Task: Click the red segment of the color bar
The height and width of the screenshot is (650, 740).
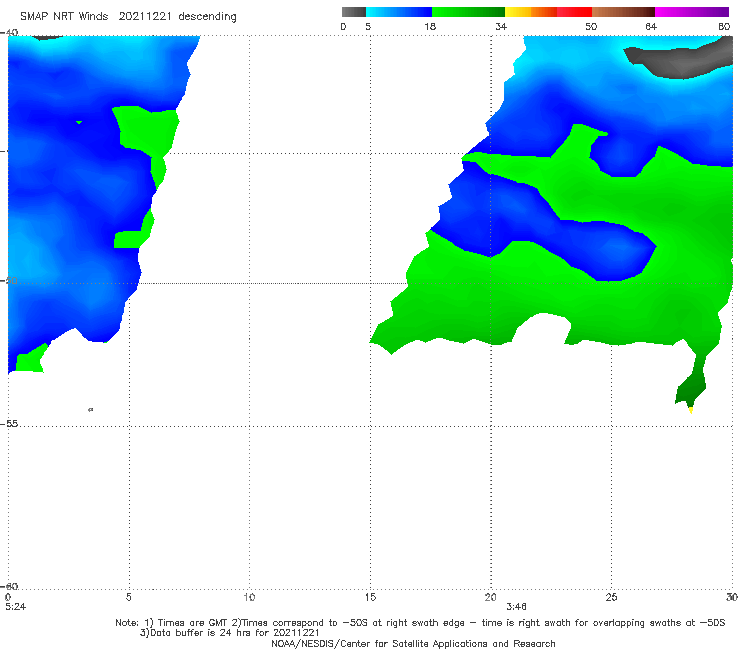Action: pyautogui.click(x=574, y=12)
